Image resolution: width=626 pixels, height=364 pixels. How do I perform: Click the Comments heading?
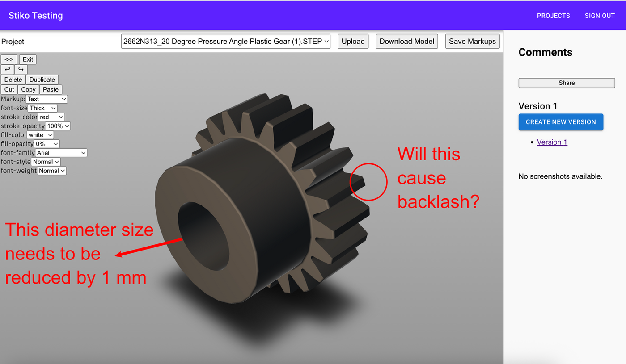[545, 52]
